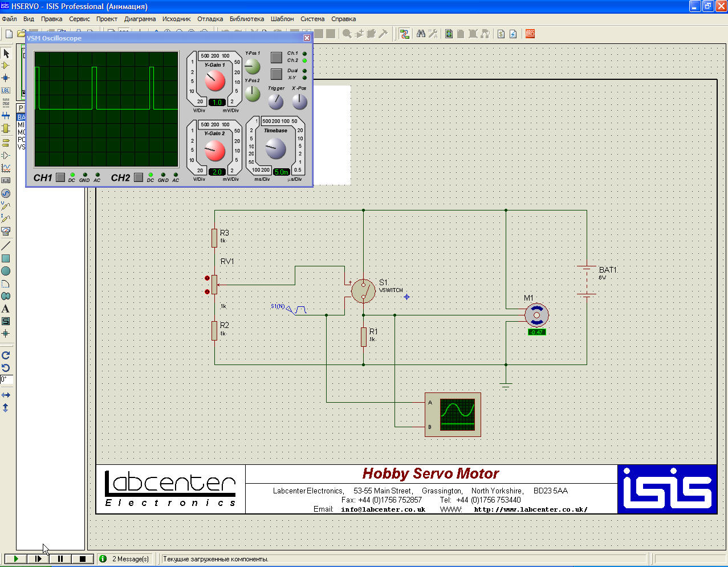Click the CH1 GND coupling LED

click(x=84, y=175)
